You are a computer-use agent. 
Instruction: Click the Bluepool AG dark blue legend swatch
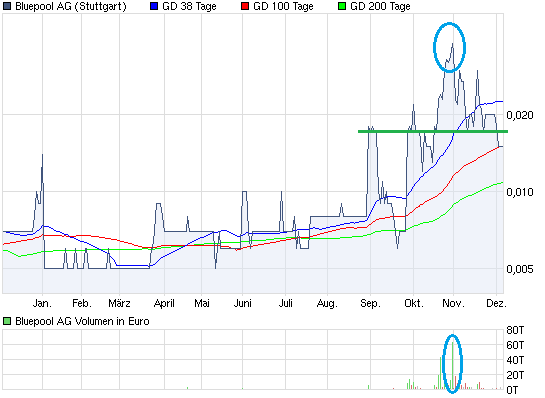coord(7,6)
